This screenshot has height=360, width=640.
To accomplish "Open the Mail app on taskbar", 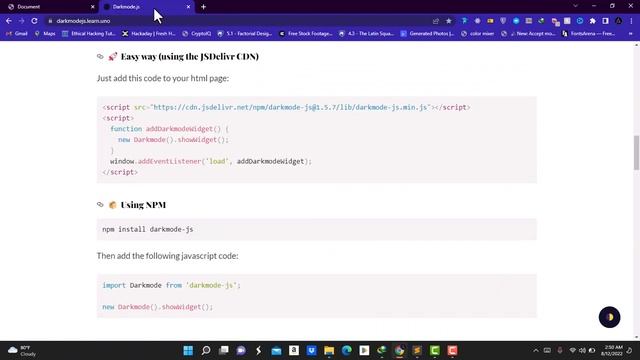I will 276,351.
